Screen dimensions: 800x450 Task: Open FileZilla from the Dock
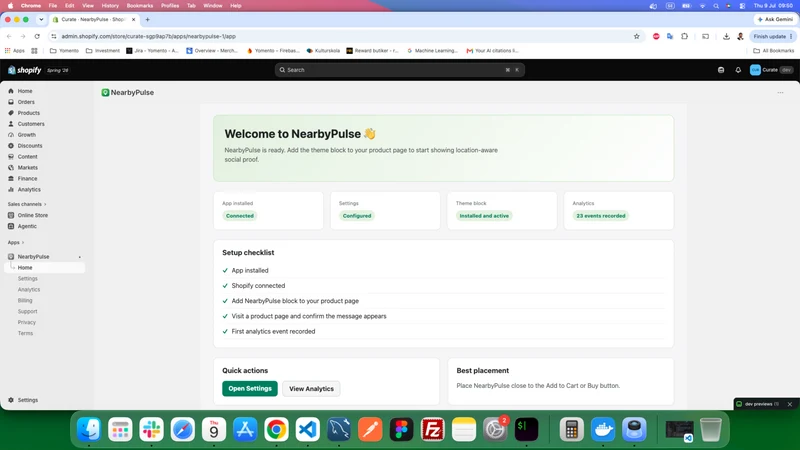click(433, 429)
